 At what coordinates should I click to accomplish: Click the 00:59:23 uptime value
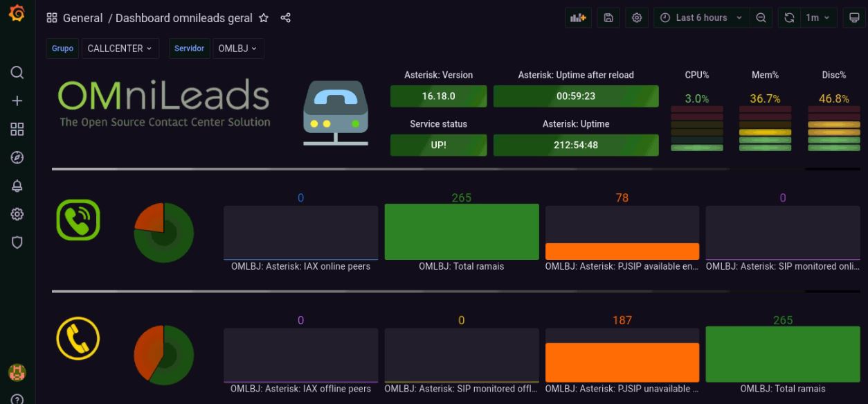tap(576, 96)
